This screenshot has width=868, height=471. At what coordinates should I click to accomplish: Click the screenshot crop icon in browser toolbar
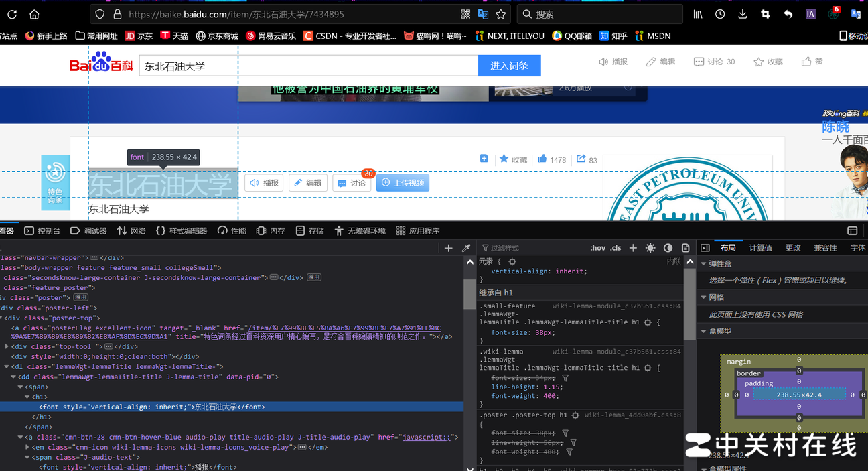tap(765, 14)
